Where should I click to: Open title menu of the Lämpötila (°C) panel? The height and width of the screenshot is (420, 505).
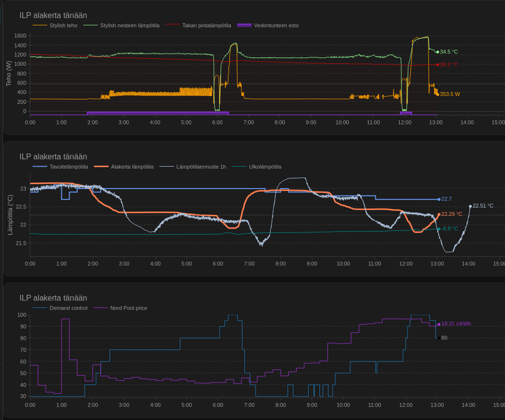tap(53, 157)
